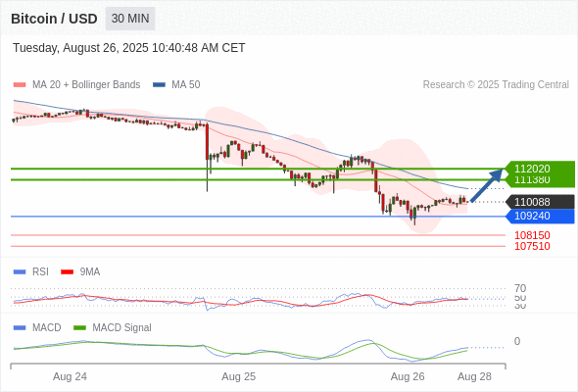Click the Aug 28 date axis label

click(x=474, y=376)
